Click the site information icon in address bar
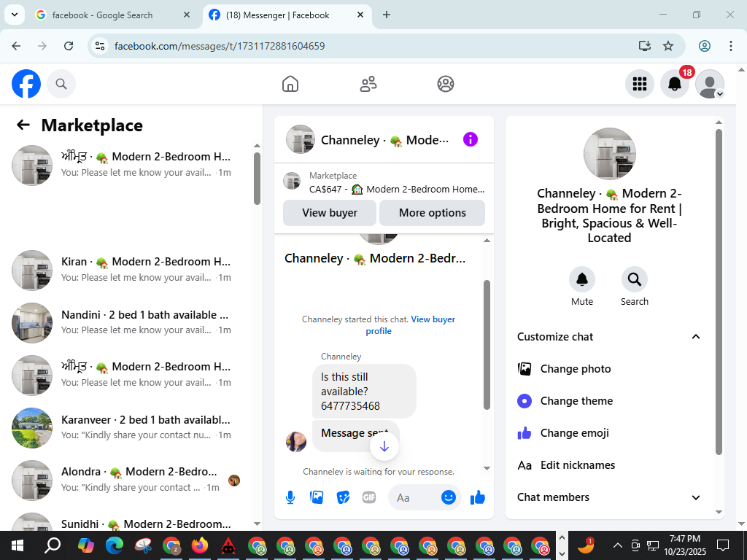747x560 pixels. (99, 46)
